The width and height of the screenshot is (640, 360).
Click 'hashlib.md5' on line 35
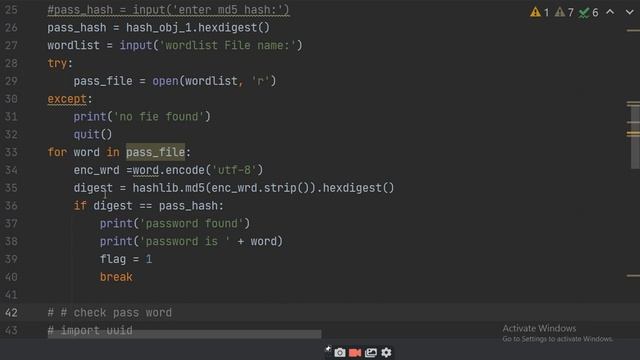click(169, 188)
